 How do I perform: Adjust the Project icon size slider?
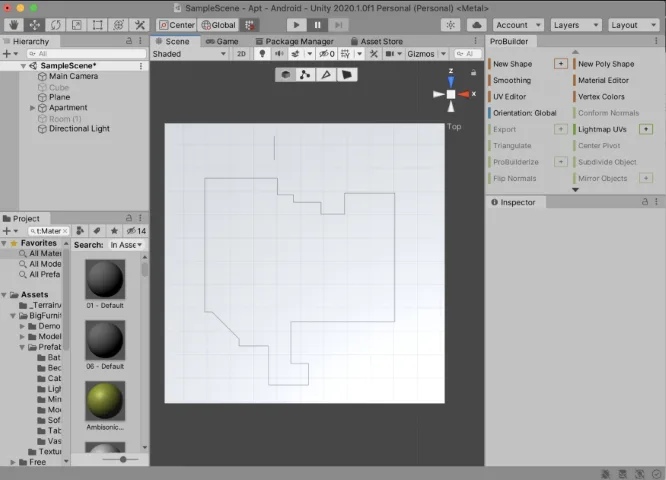click(121, 459)
